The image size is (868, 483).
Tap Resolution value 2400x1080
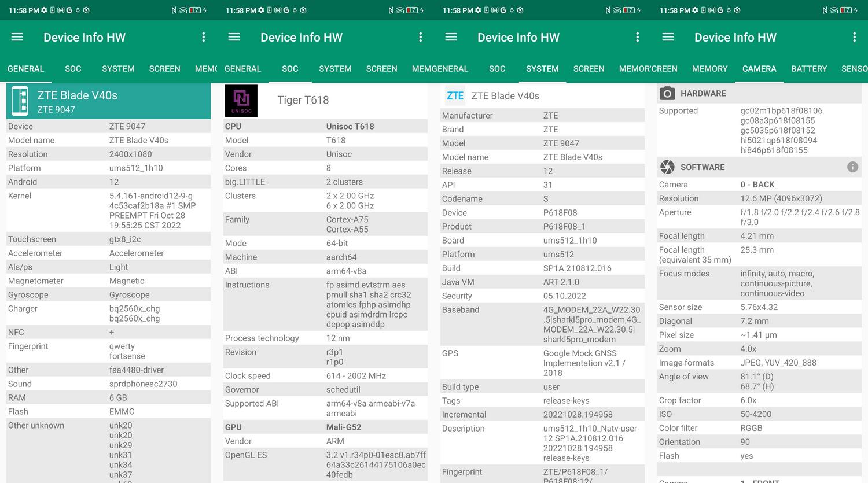point(131,154)
